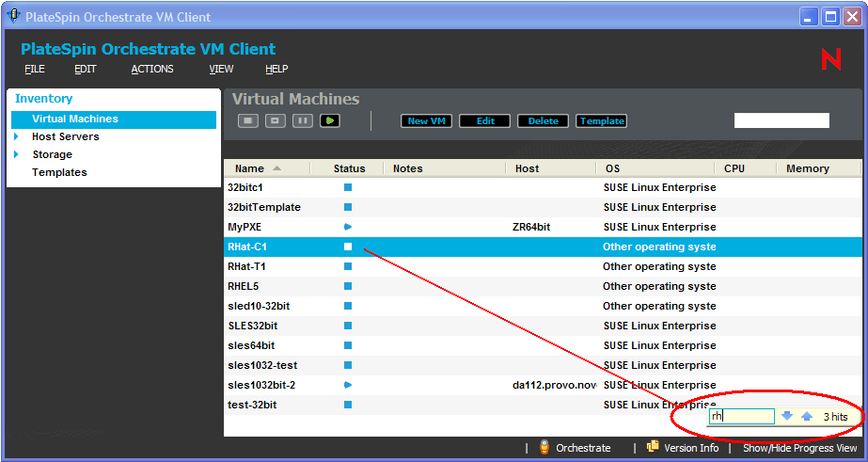The image size is (868, 462).
Task: Click the ZR64bit host cell
Action: pyautogui.click(x=531, y=227)
